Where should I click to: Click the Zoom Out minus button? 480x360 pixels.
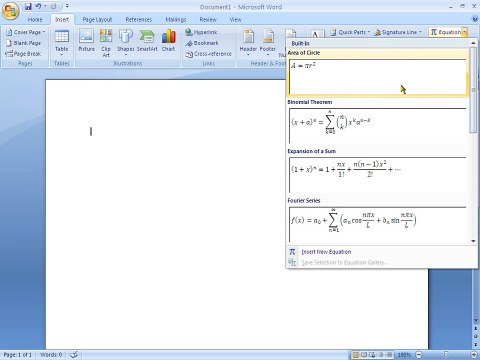coord(419,355)
